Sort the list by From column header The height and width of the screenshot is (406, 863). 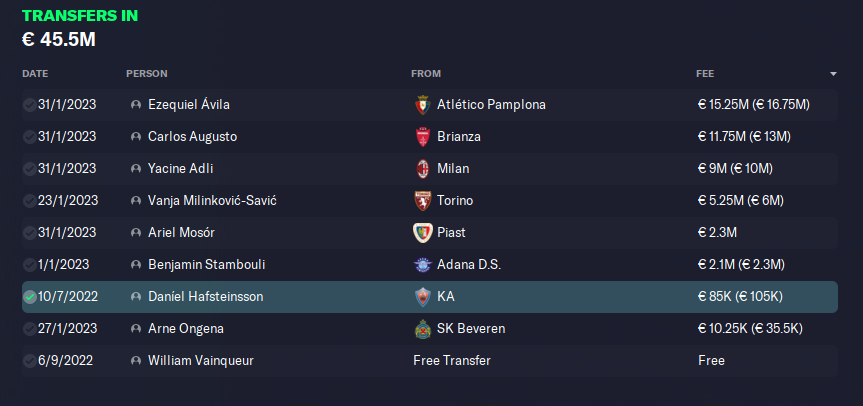tap(426, 74)
